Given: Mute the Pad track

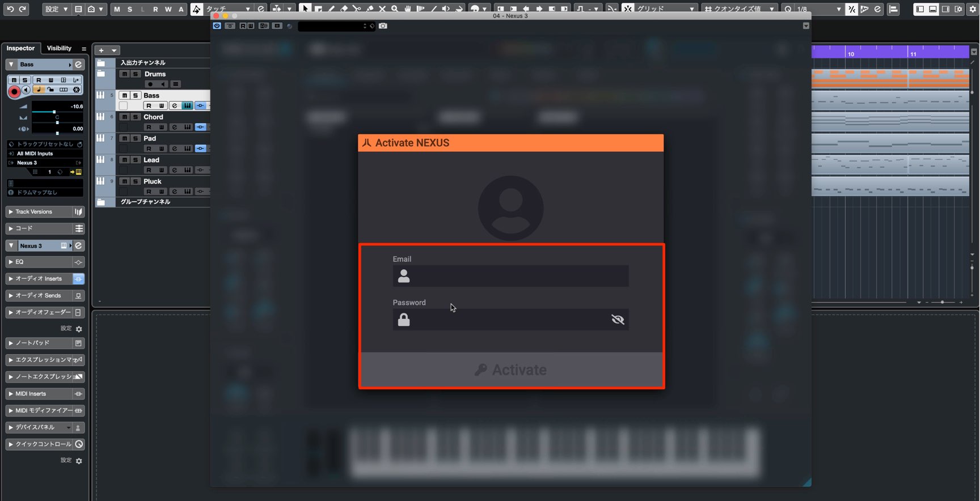Looking at the screenshot, I should [x=125, y=139].
